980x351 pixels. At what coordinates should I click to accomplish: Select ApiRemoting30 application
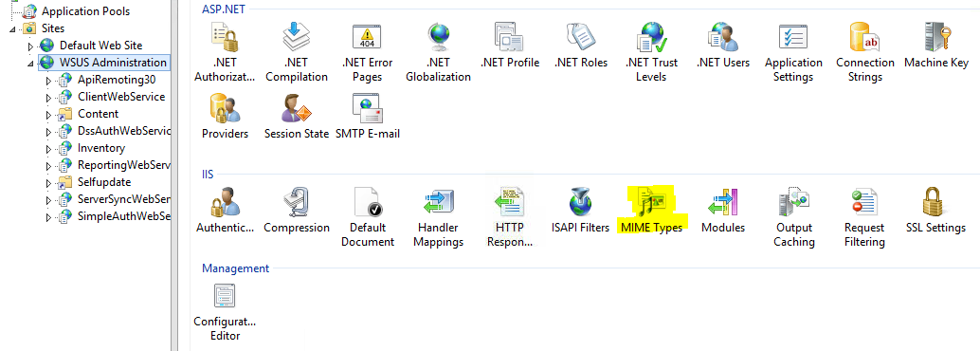(117, 80)
